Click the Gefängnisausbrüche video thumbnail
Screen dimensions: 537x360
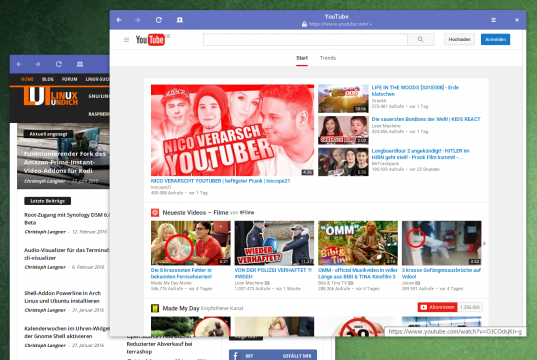tap(441, 243)
